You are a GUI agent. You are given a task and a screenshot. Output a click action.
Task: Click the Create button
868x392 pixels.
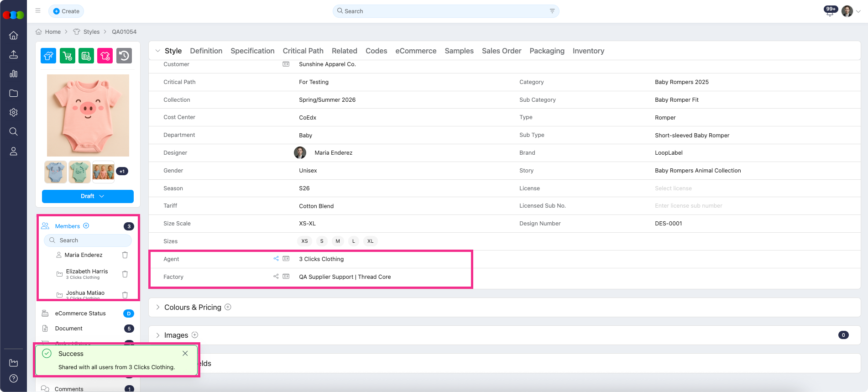(x=66, y=11)
